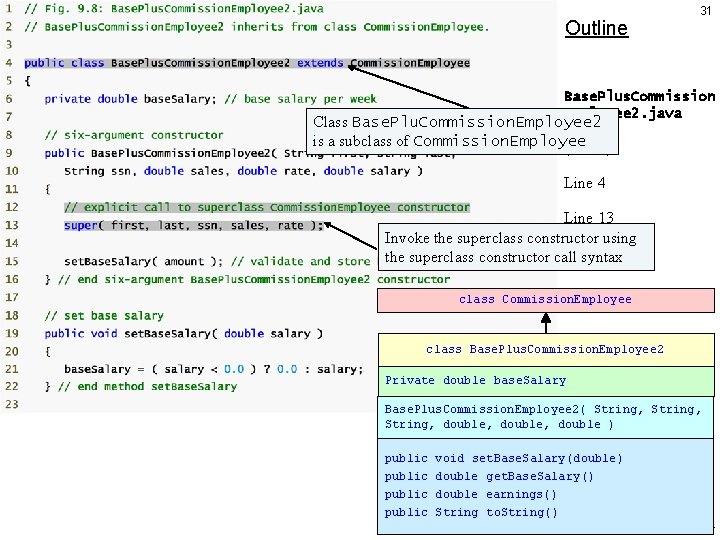Click 'public double earnings()' in diagram

tap(471, 495)
